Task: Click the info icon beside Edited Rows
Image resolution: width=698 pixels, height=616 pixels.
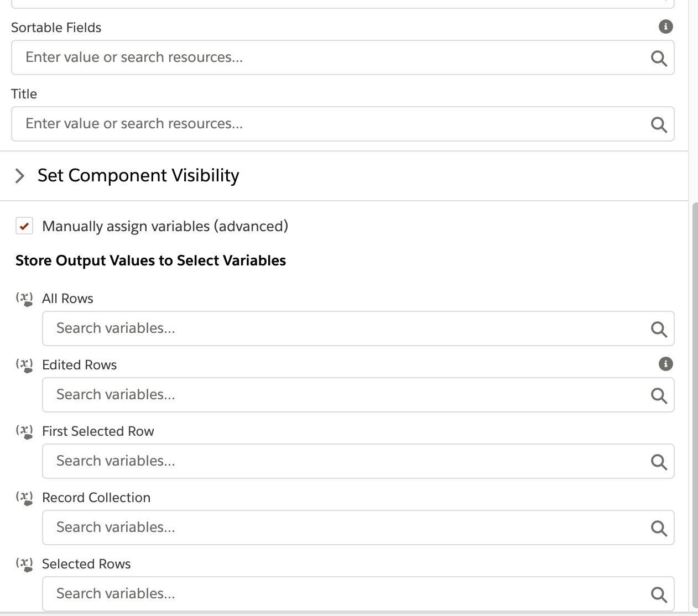Action: pos(666,364)
